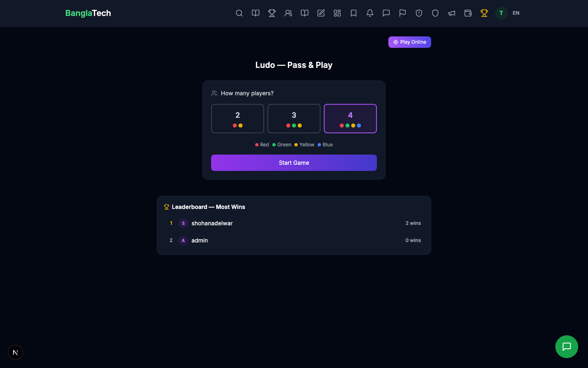Open the search icon in the navbar
The image size is (588, 368).
coord(239,13)
